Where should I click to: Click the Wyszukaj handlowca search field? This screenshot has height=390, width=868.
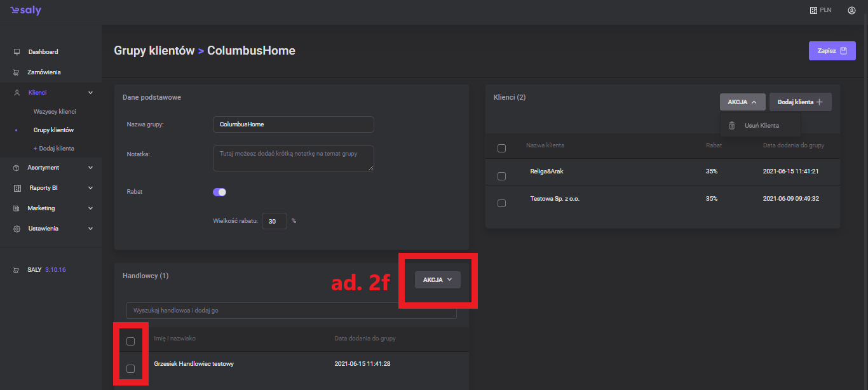(291, 311)
